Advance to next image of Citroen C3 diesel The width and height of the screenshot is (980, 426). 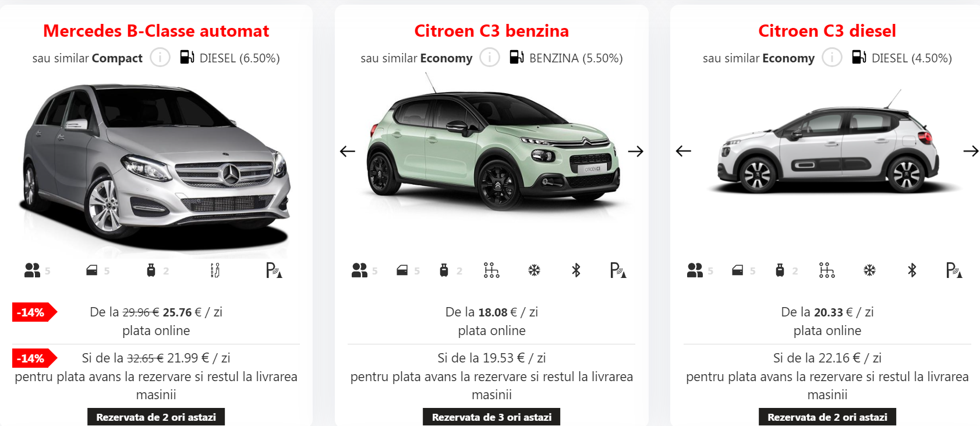(x=971, y=152)
